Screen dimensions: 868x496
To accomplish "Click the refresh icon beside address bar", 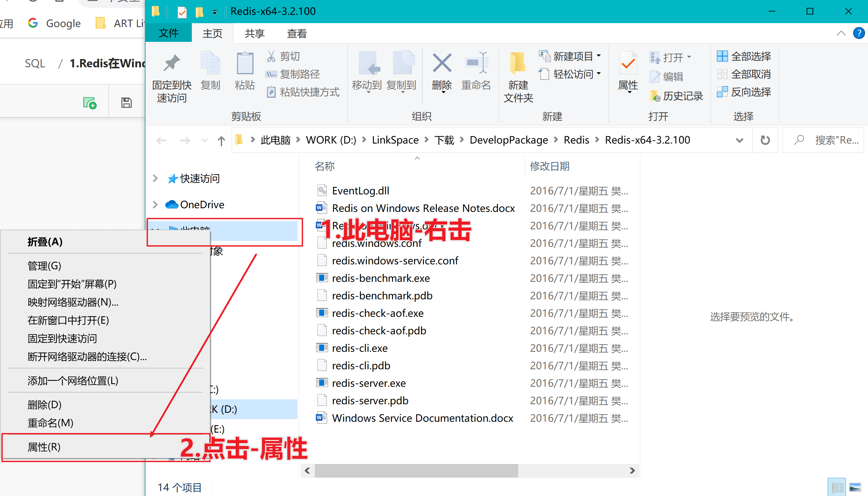I will (765, 140).
